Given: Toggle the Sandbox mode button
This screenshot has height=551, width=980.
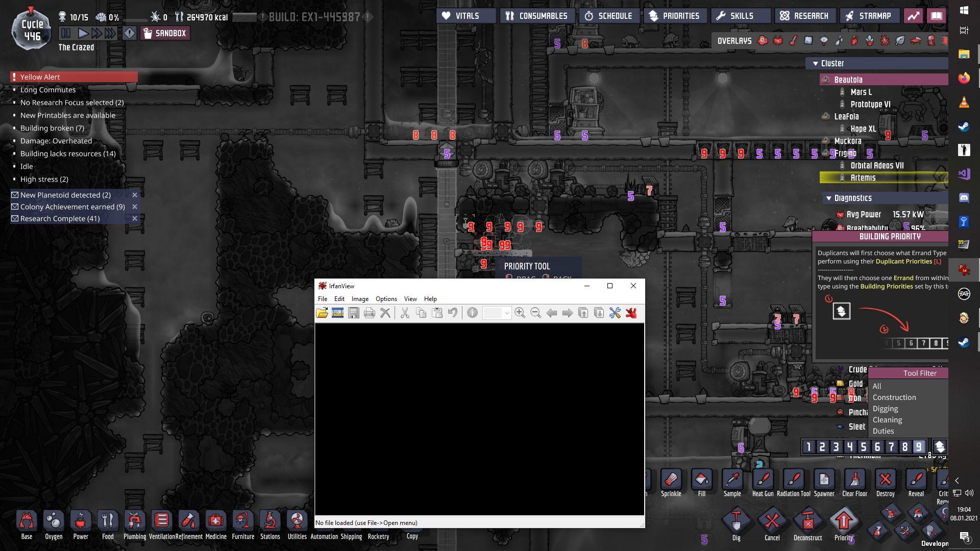Looking at the screenshot, I should (165, 33).
